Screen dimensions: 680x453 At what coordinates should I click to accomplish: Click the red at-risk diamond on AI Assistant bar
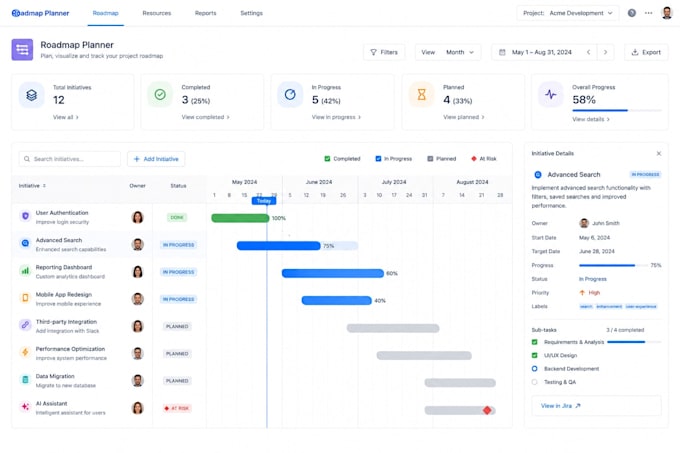[487, 410]
